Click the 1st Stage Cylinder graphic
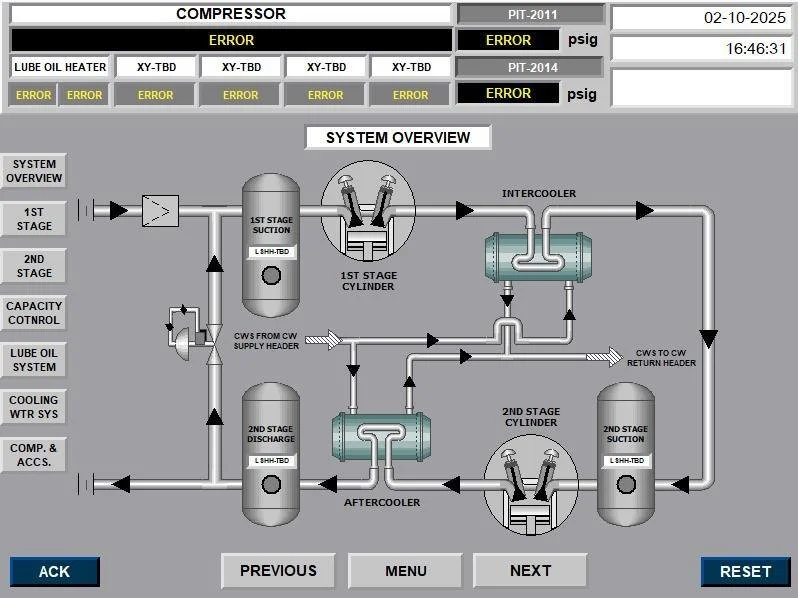Screen dimensions: 798x598 click(368, 211)
